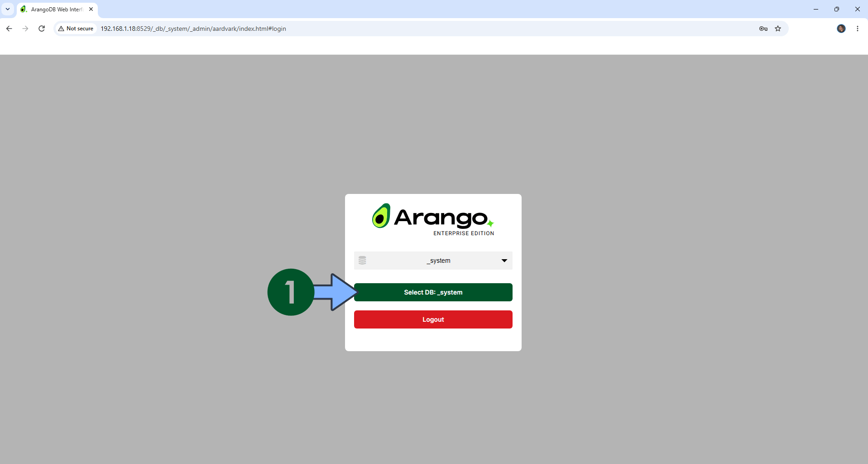The image size is (868, 464).
Task: Restore down the browser window
Action: pos(837,9)
